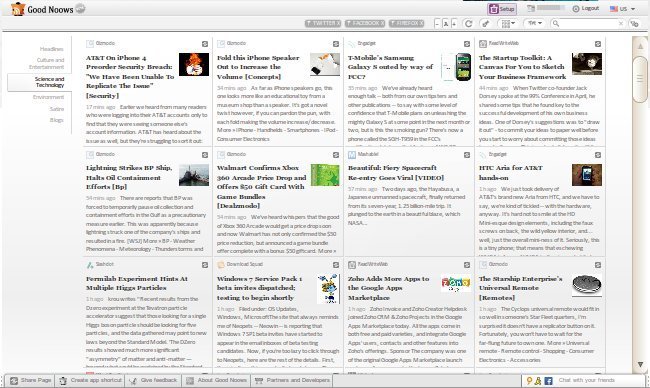Click share icon on Windows 7 Service Pack card
The image size is (650, 388).
(x=336, y=265)
